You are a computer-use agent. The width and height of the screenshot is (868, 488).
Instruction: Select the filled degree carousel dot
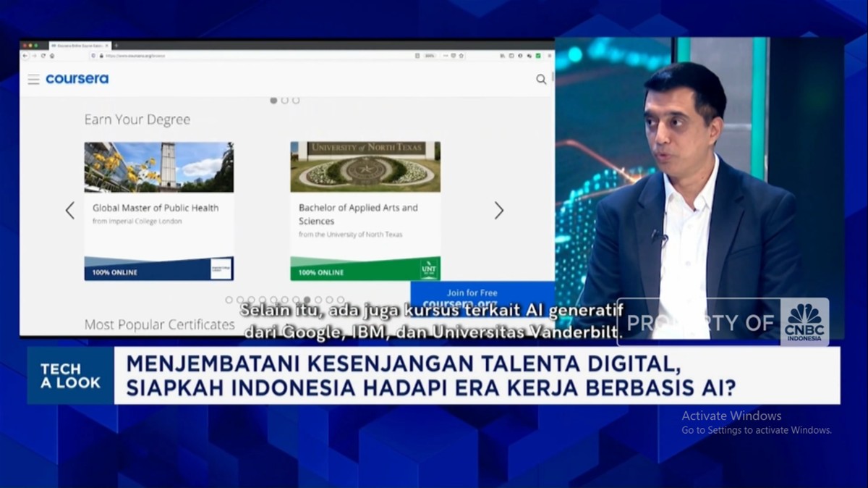[307, 300]
